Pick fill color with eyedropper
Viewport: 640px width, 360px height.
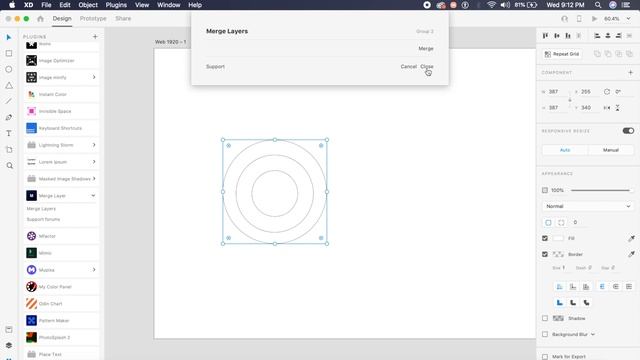tap(631, 238)
